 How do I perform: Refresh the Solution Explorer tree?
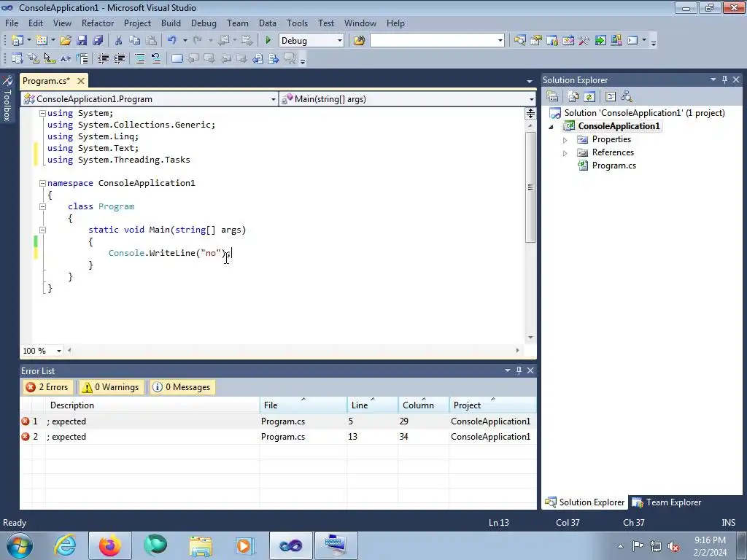click(589, 97)
